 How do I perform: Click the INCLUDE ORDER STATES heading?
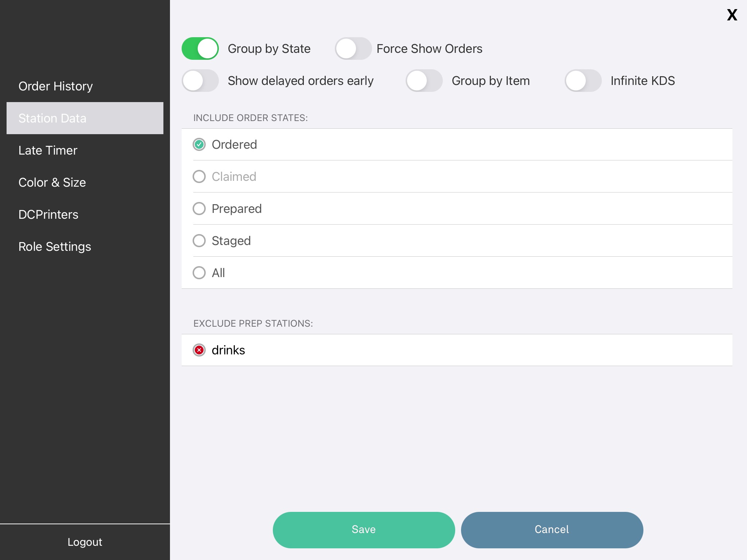coord(250,118)
